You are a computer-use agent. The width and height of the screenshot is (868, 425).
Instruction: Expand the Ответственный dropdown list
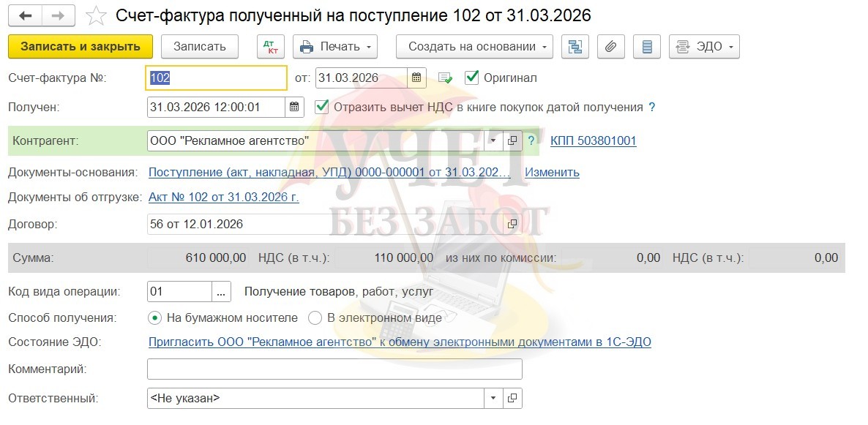click(x=493, y=398)
